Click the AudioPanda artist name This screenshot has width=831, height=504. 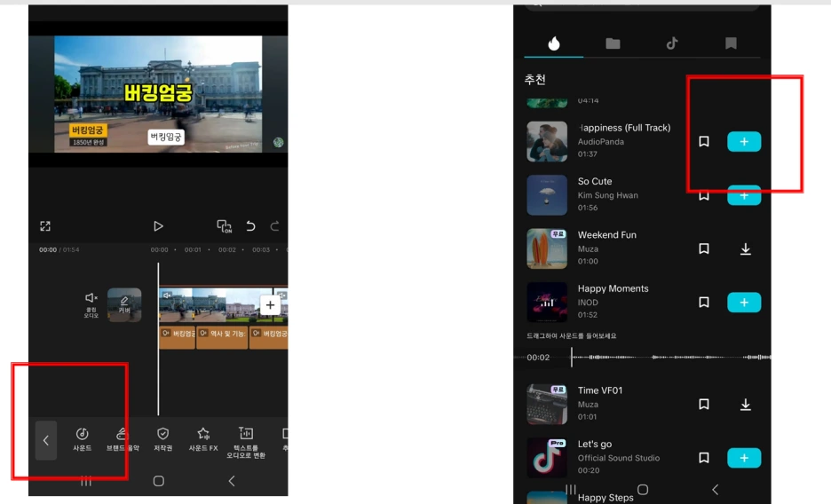[x=600, y=142]
